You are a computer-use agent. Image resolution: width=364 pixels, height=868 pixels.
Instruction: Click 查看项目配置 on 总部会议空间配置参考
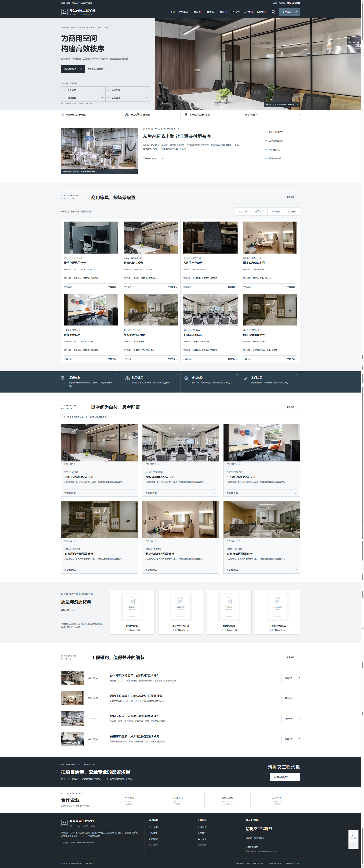(x=100, y=493)
